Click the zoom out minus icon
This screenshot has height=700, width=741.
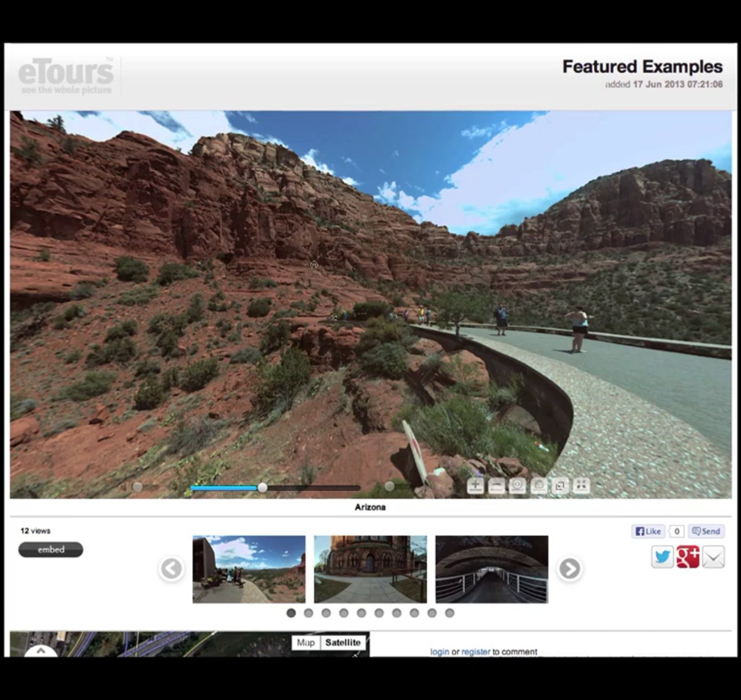[x=496, y=485]
